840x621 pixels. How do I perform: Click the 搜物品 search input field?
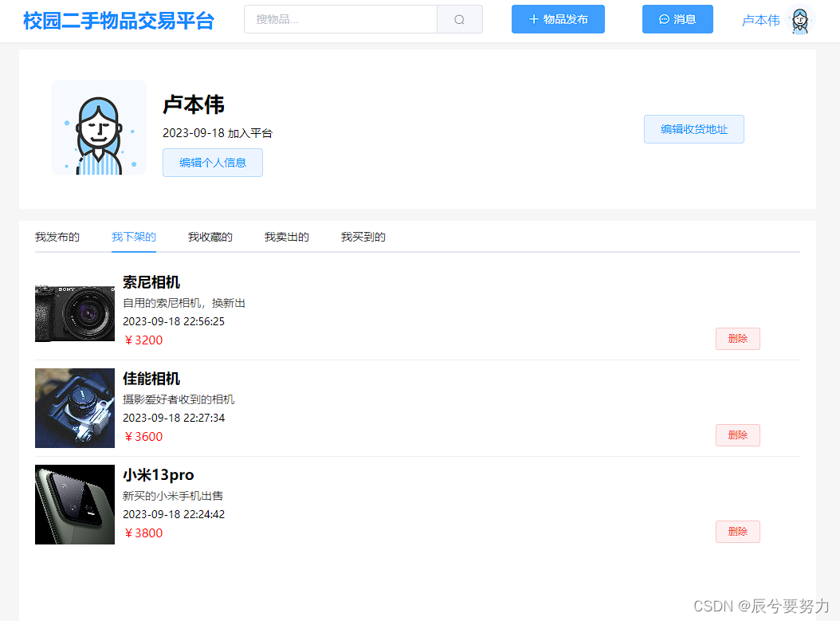pyautogui.click(x=341, y=19)
